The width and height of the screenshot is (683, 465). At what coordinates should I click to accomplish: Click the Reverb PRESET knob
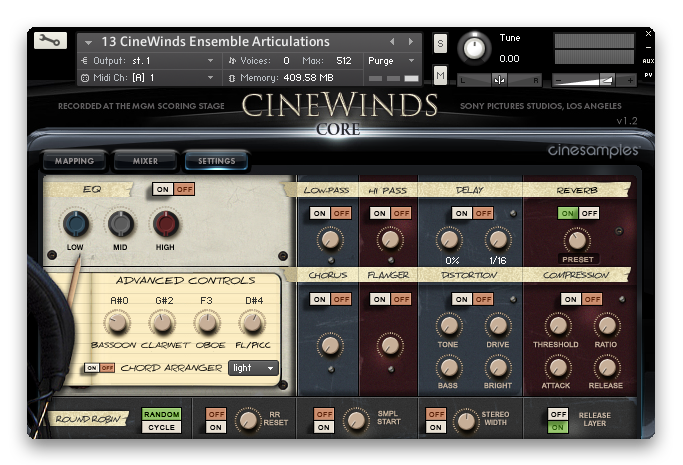(x=577, y=240)
